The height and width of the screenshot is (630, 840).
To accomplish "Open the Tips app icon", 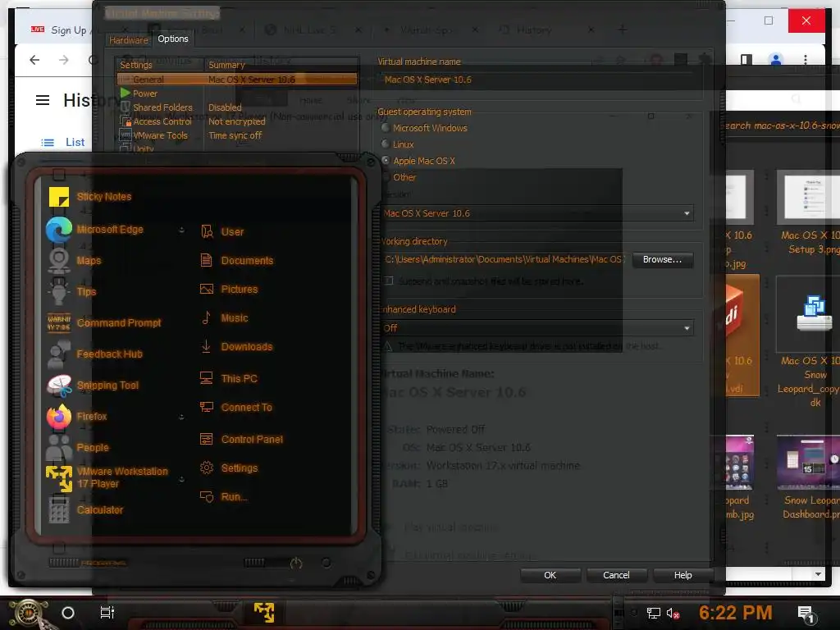I will pyautogui.click(x=59, y=292).
